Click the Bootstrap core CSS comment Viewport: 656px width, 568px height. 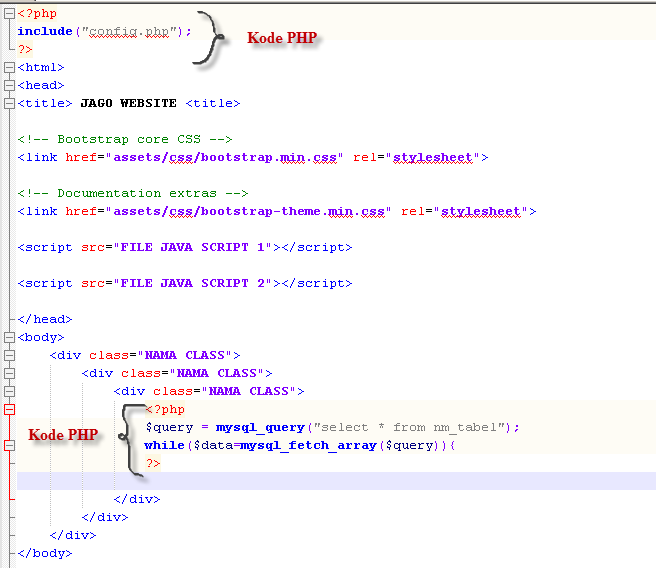(x=125, y=139)
